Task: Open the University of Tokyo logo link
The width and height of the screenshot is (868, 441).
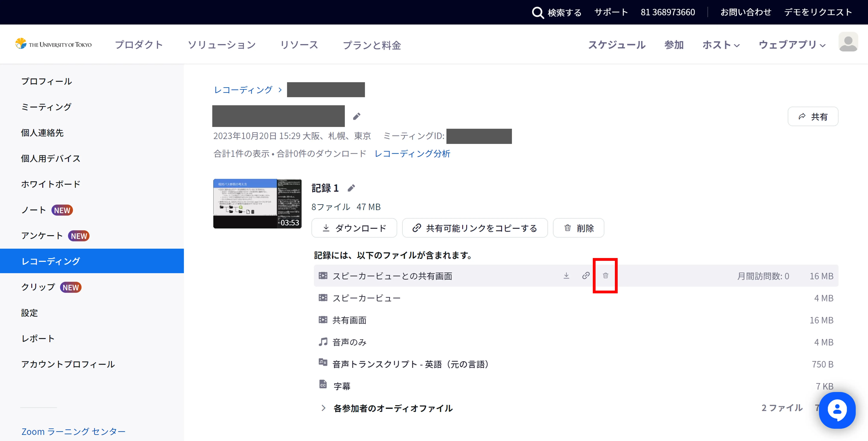Action: click(53, 44)
